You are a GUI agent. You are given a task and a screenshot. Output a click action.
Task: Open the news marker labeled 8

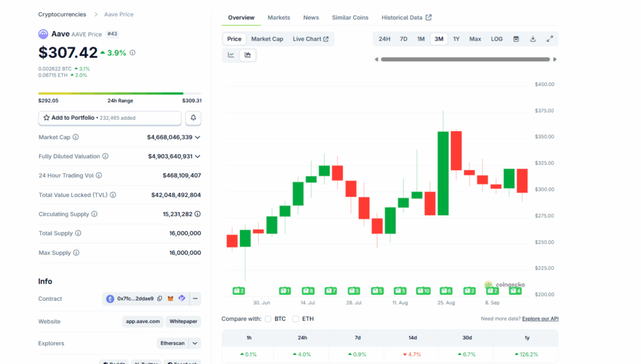tap(308, 291)
